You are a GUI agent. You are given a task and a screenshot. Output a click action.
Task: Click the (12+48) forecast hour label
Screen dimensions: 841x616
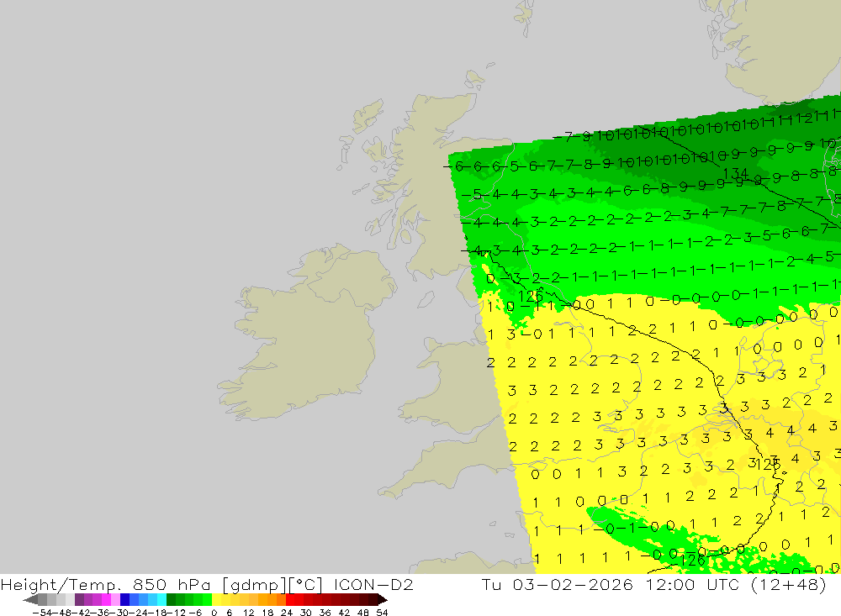[x=789, y=584]
